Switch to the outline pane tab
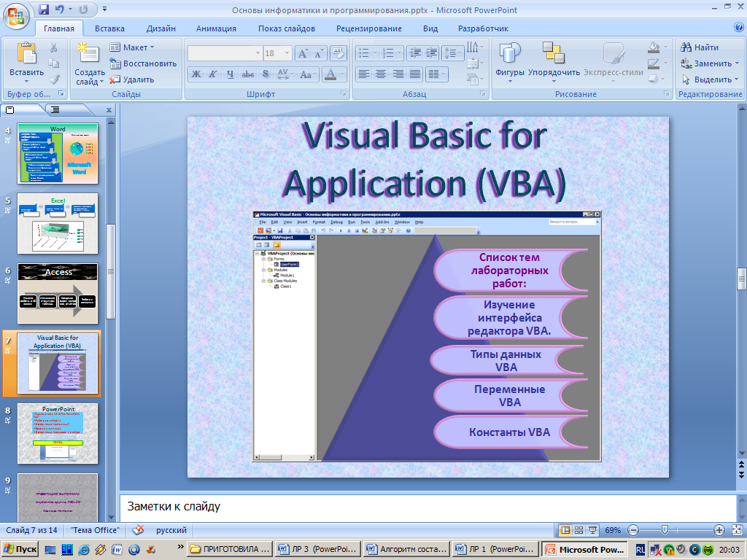The width and height of the screenshot is (747, 560). tap(55, 110)
